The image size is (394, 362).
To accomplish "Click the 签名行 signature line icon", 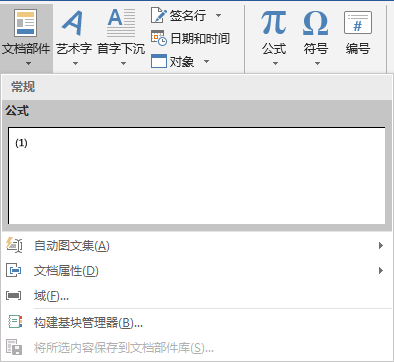I will 158,16.
